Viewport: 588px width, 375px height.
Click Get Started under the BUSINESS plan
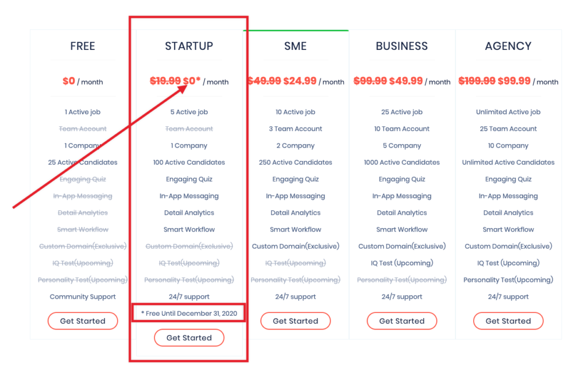tap(401, 321)
